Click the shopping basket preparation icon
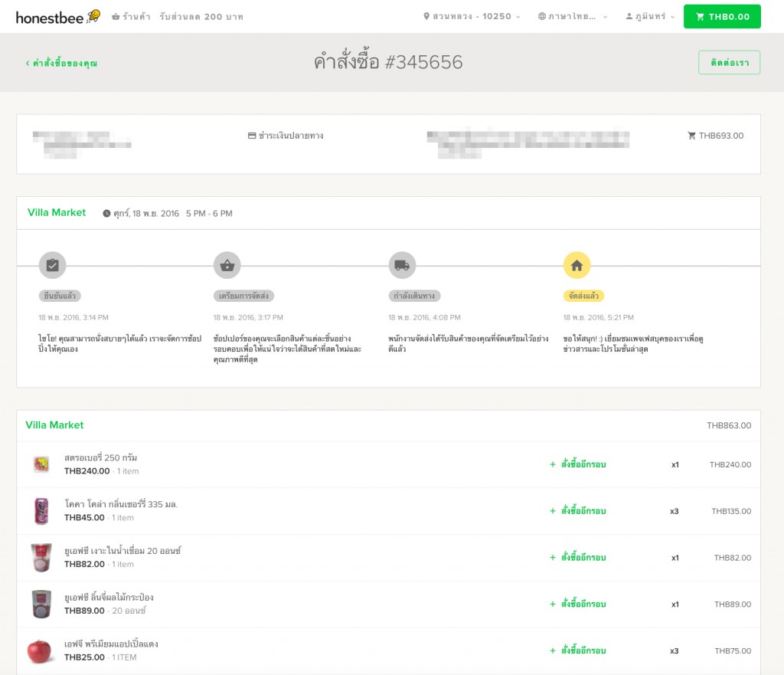This screenshot has width=784, height=675. pyautogui.click(x=227, y=265)
